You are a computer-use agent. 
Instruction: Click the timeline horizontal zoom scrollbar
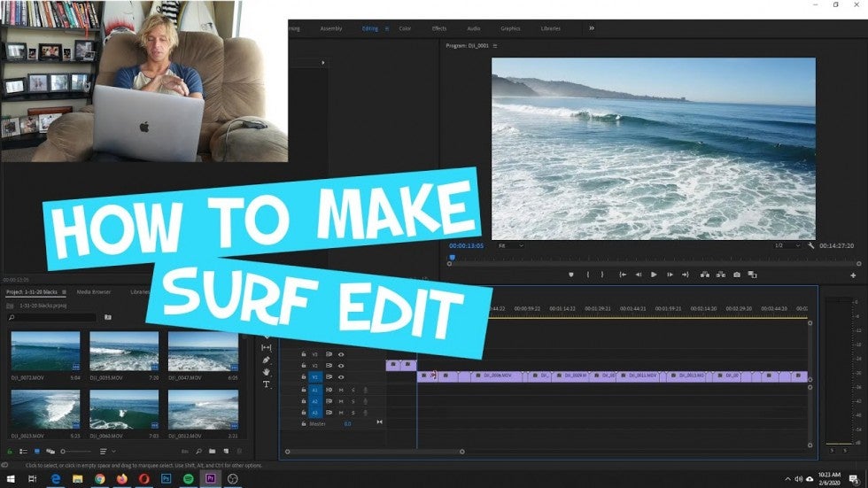(x=375, y=452)
